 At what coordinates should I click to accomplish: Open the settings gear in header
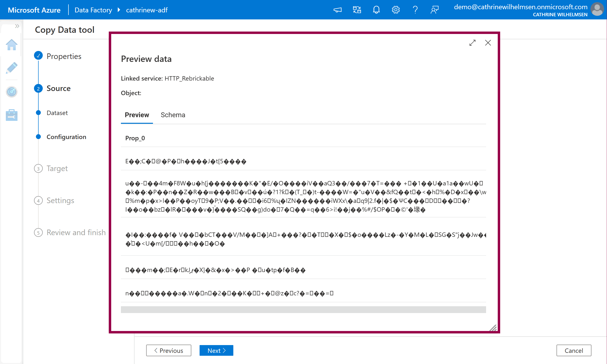click(x=396, y=10)
